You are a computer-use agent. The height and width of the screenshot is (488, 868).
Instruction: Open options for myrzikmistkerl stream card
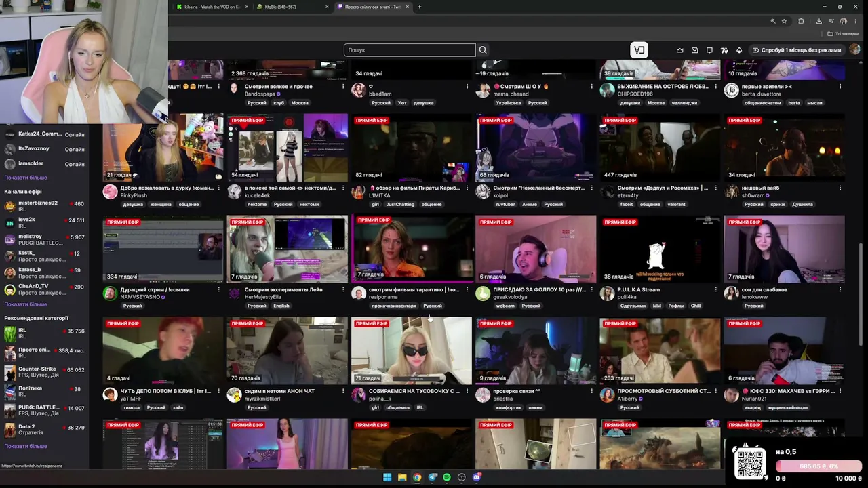342,391
